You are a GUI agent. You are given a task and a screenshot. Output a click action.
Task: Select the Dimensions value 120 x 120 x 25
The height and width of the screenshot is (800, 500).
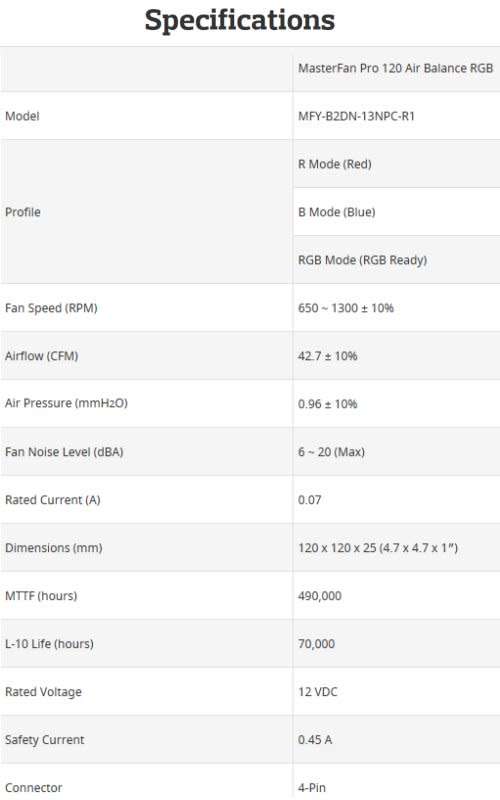pos(378,548)
